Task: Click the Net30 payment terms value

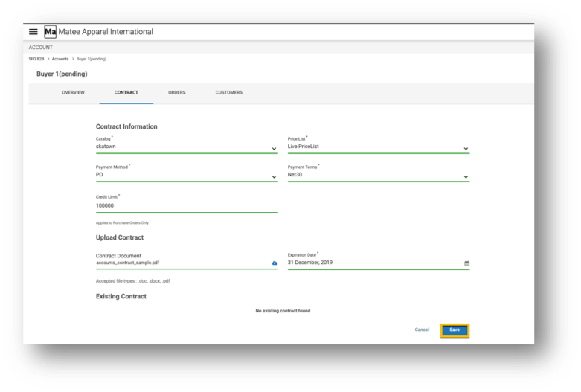Action: point(295,175)
